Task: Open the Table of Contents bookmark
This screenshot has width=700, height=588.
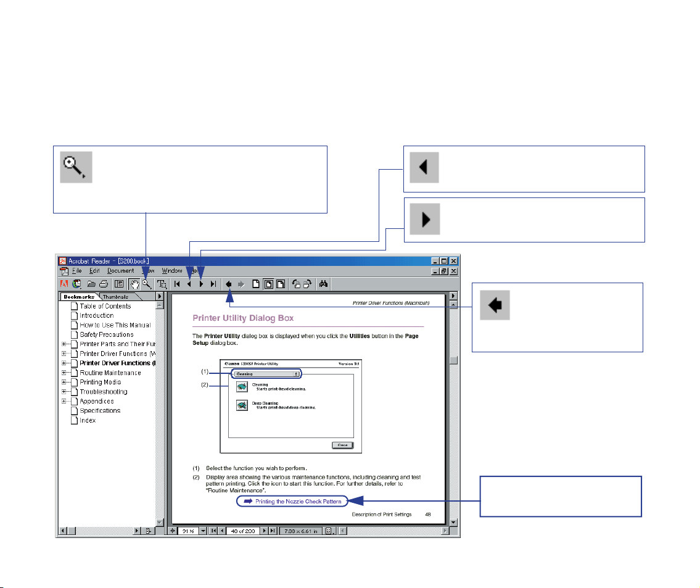Action: (x=105, y=306)
